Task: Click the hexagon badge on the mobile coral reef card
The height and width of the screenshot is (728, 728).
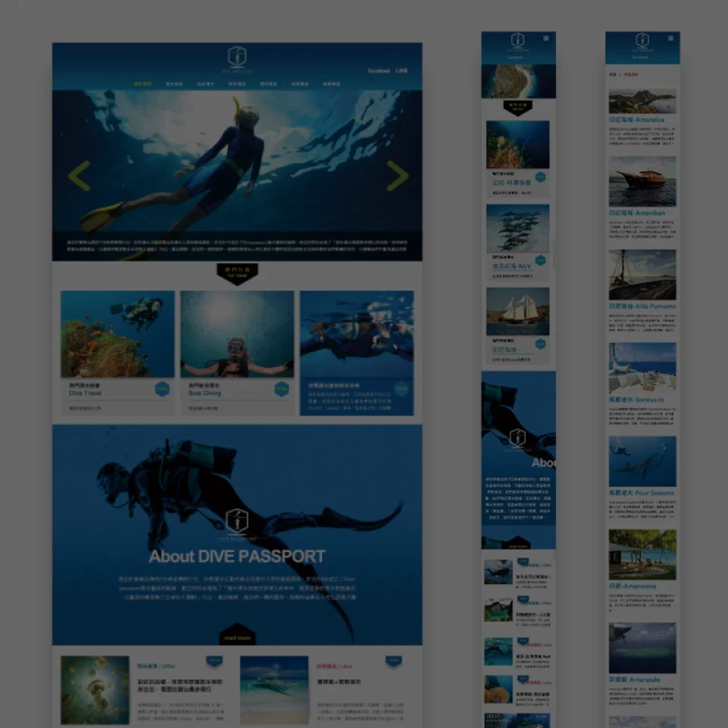Action: (x=541, y=177)
